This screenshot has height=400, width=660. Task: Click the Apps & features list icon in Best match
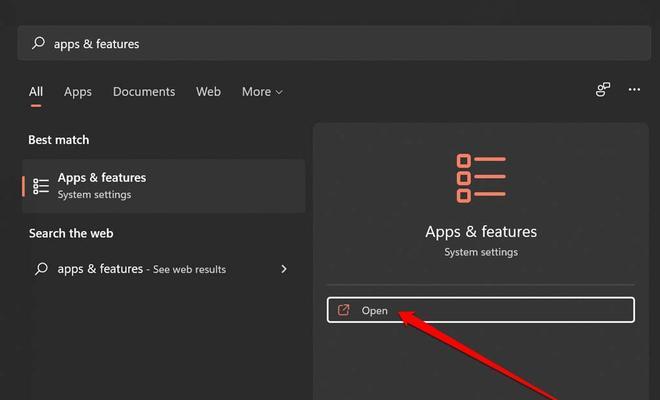(41, 186)
